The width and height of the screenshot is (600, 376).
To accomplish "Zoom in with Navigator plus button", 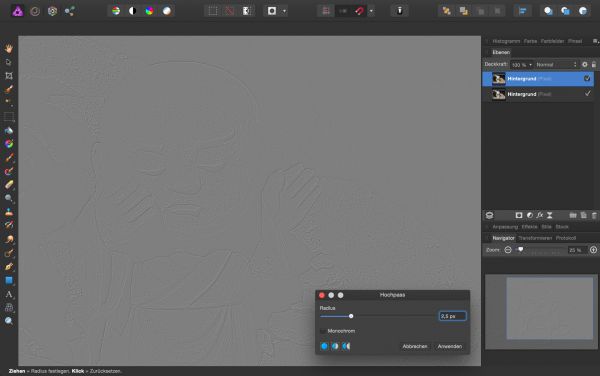I will click(593, 250).
